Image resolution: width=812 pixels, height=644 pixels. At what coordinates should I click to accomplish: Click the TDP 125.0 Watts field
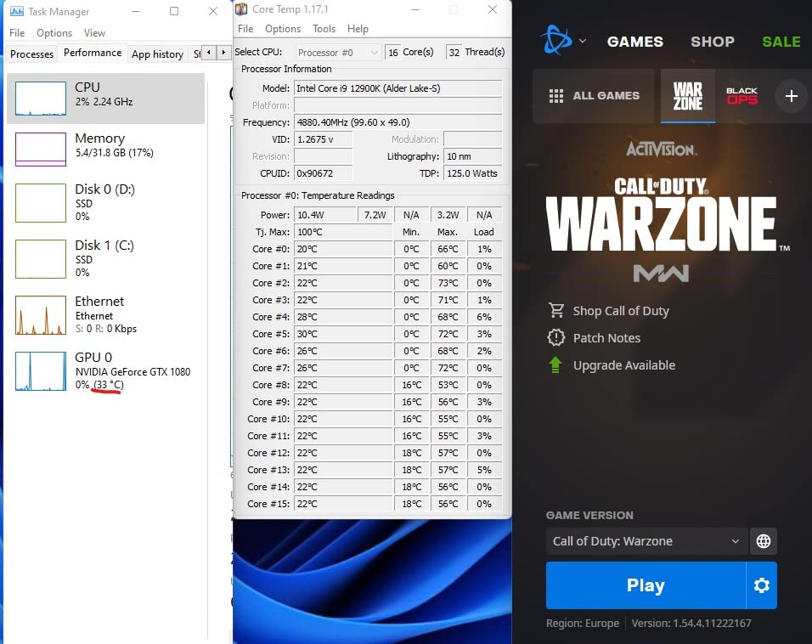[472, 173]
